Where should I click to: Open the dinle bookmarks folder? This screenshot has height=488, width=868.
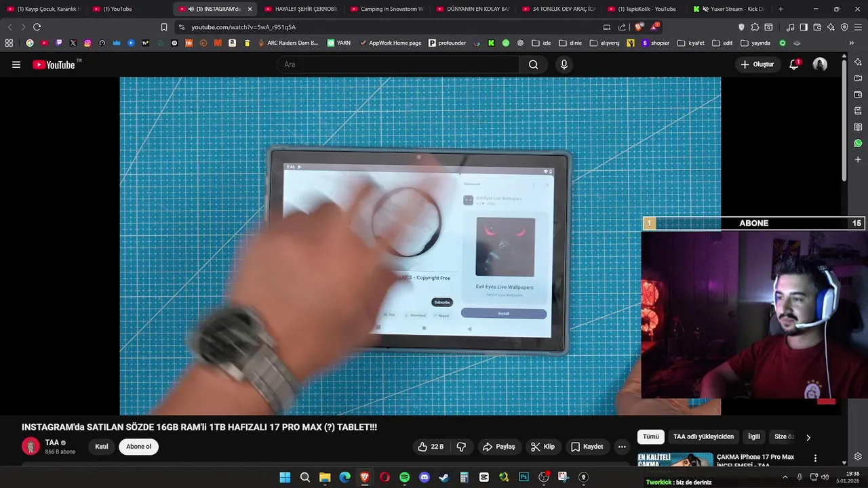coord(570,43)
